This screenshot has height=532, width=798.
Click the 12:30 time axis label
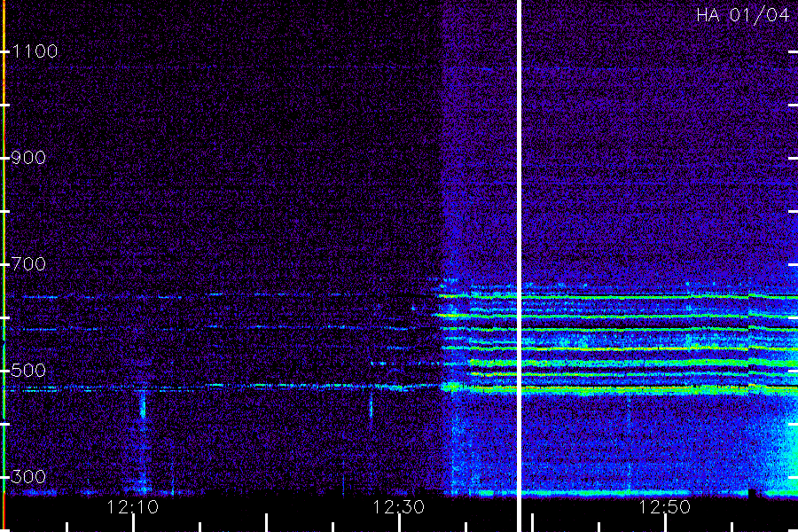[398, 507]
